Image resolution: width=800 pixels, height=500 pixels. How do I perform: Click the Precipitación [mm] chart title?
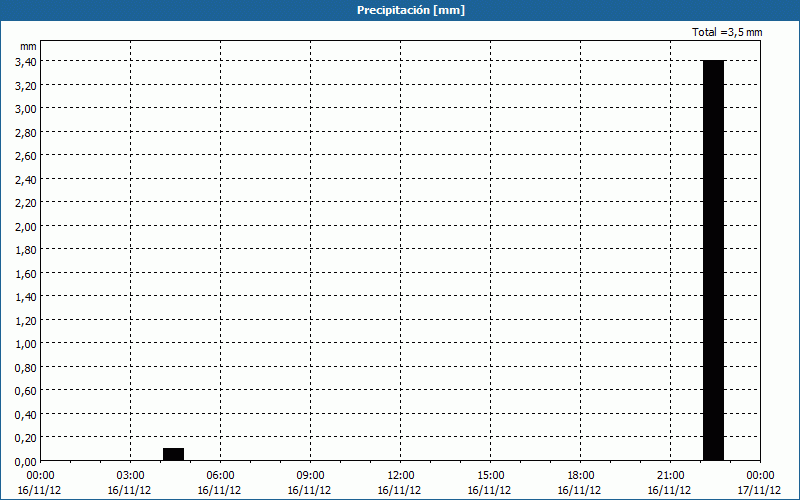(411, 10)
